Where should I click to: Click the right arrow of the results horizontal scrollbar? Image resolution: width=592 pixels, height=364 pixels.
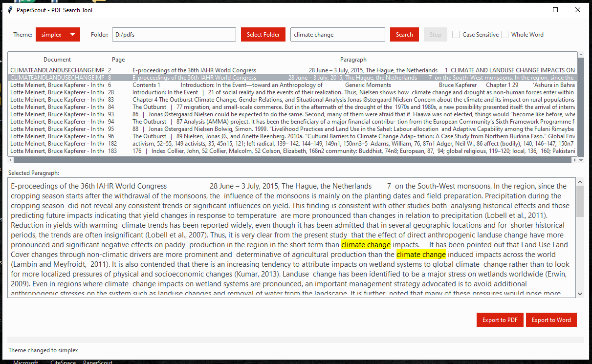click(x=574, y=160)
